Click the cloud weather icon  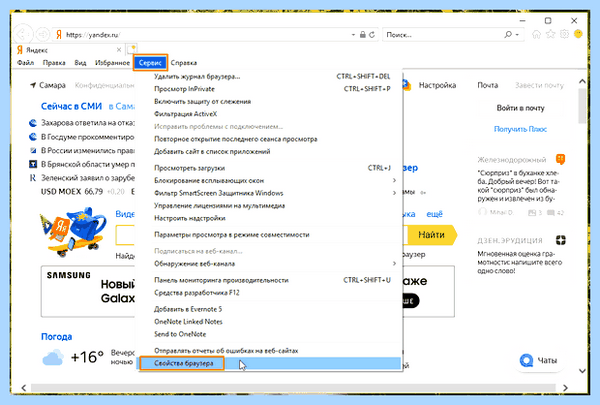53,357
